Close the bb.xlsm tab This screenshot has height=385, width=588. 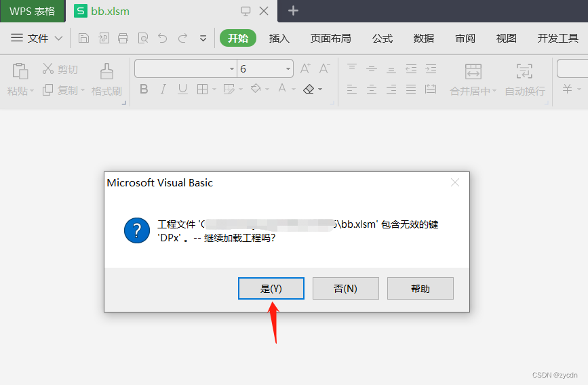264,11
